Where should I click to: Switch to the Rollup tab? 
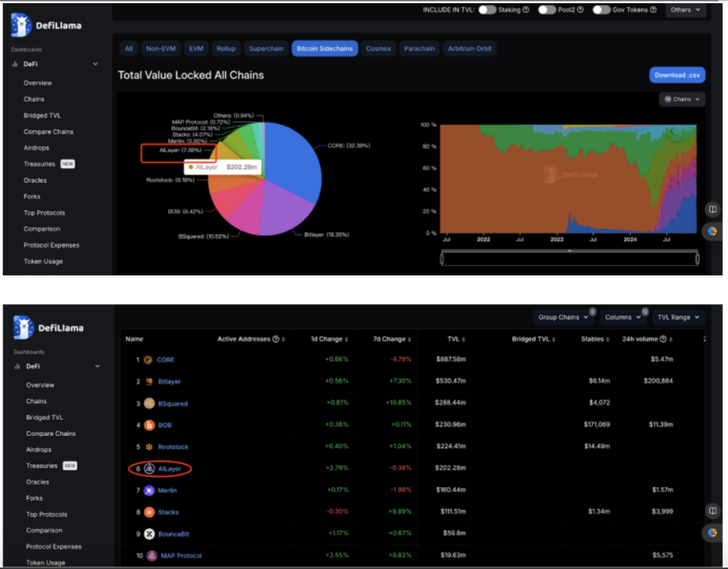click(226, 49)
